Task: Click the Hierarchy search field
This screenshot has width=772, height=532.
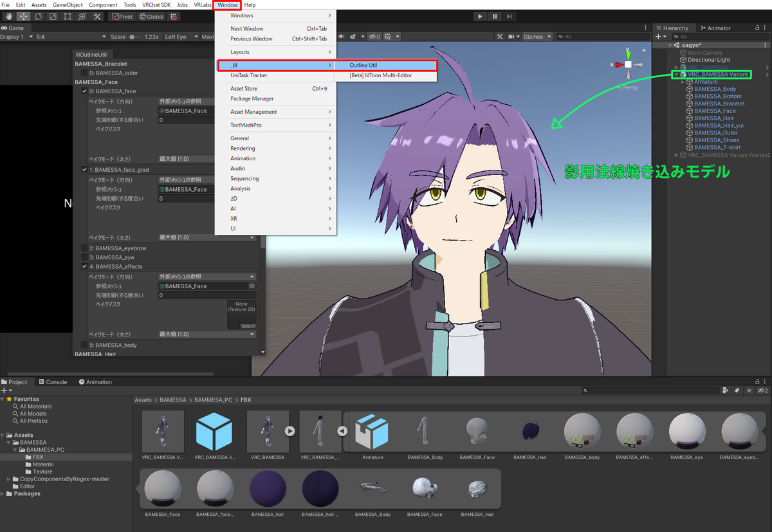Action: [721, 37]
